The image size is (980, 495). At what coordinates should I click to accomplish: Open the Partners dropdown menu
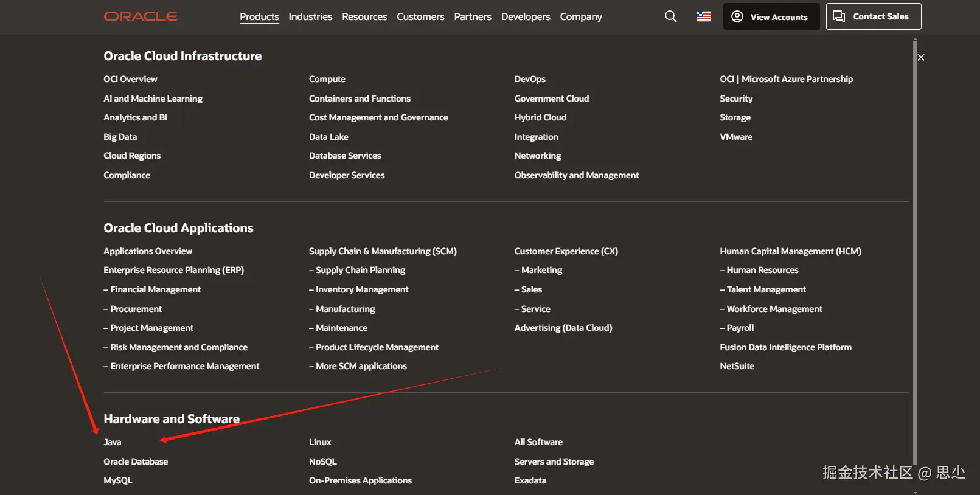coord(473,16)
